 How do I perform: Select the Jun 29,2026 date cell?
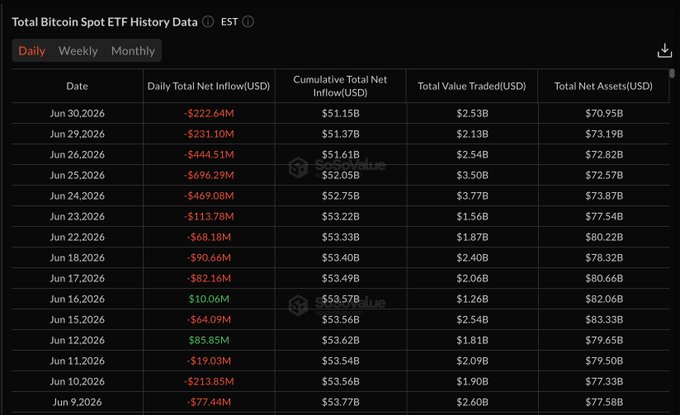[77, 134]
